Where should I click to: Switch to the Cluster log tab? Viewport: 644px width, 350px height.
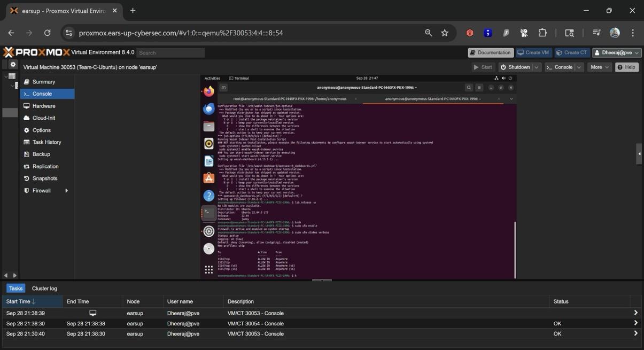click(x=44, y=288)
